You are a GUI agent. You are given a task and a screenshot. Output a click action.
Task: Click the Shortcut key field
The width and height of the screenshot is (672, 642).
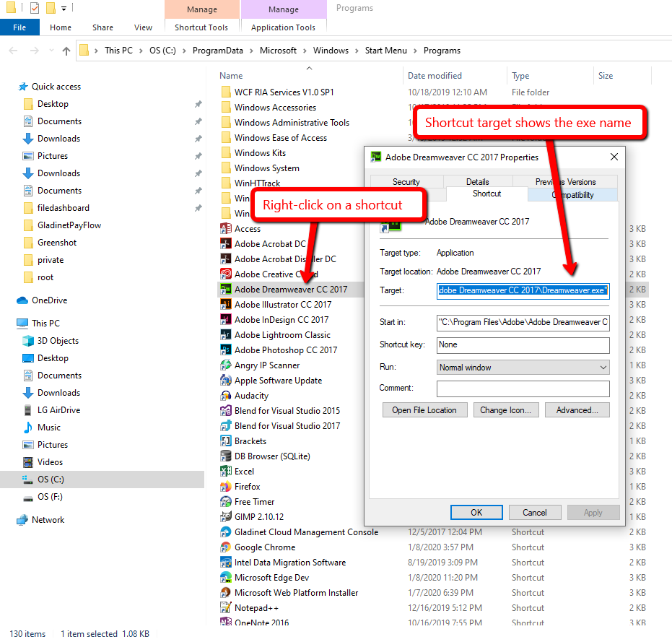[523, 344]
